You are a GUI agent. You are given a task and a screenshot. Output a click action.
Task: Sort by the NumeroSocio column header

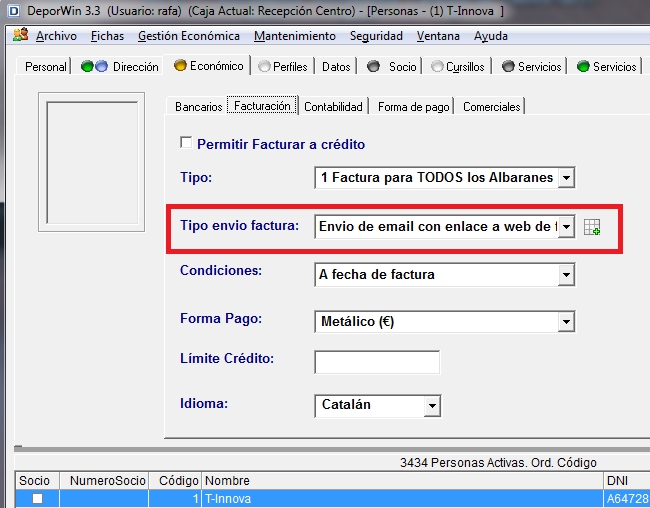click(104, 480)
